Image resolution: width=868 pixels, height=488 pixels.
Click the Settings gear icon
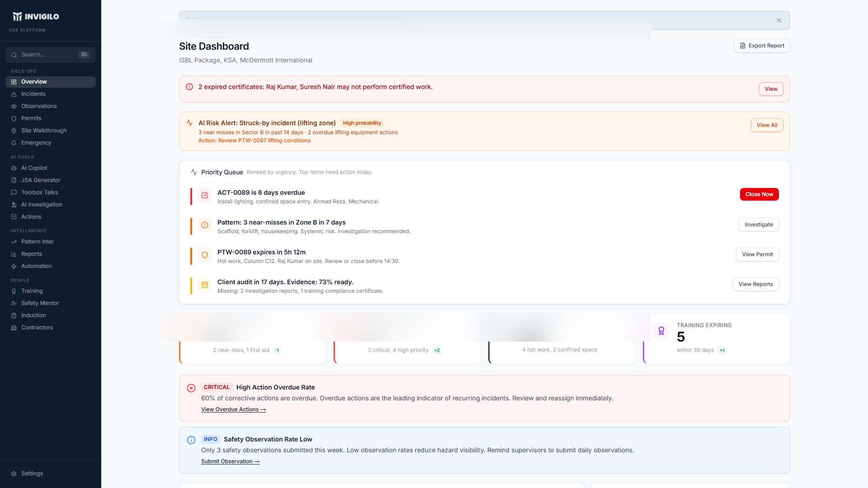point(14,474)
